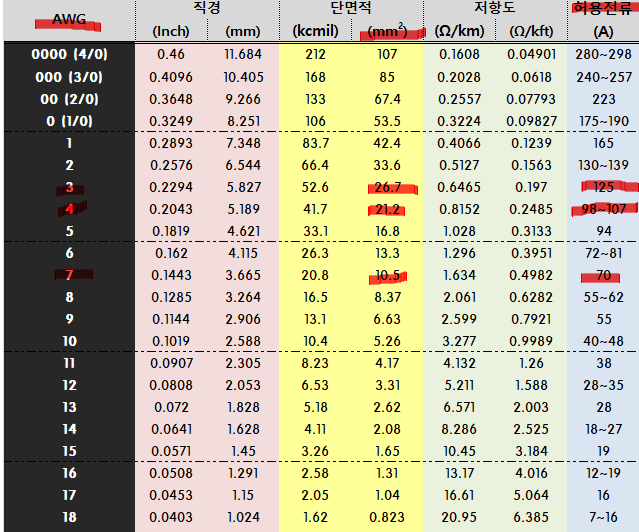Click the (Ω/kft) sub-header
Image resolution: width=639 pixels, height=532 pixels.
531,31
